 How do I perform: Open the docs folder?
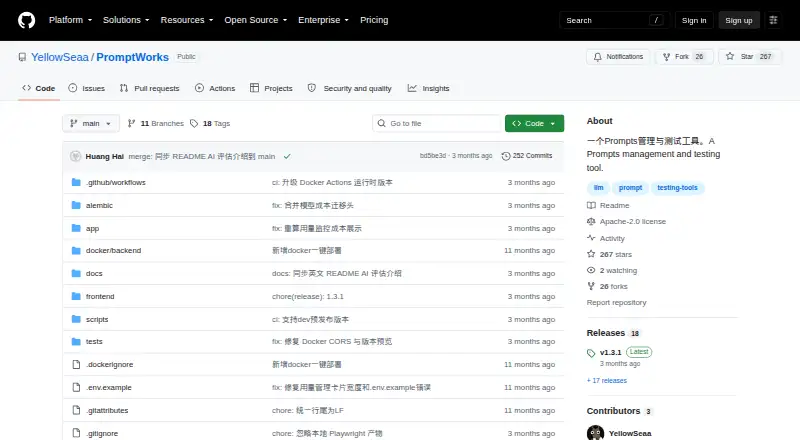(94, 274)
